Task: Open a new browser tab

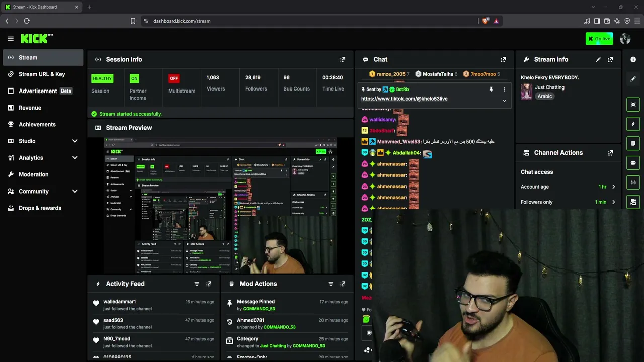Action: [x=89, y=7]
